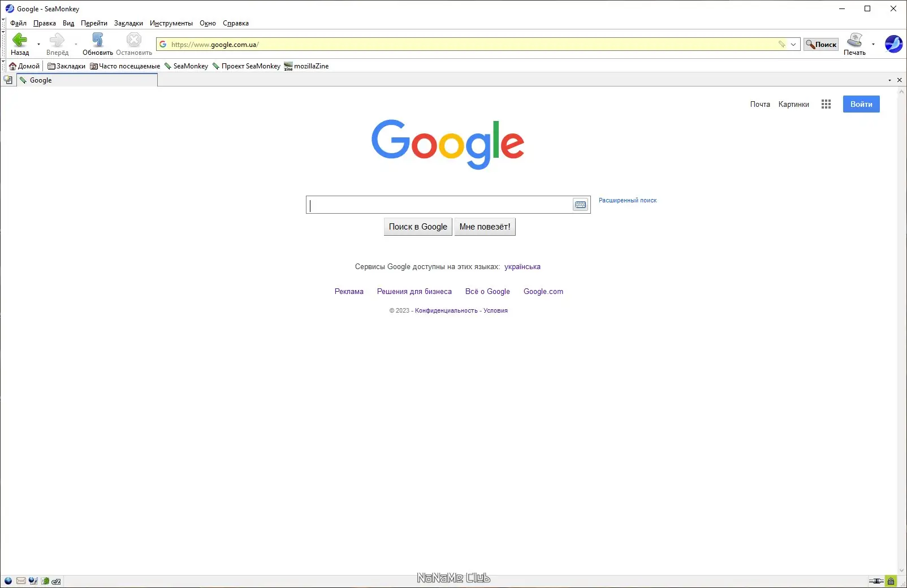
Task: Open the Картинки link
Action: (x=793, y=104)
